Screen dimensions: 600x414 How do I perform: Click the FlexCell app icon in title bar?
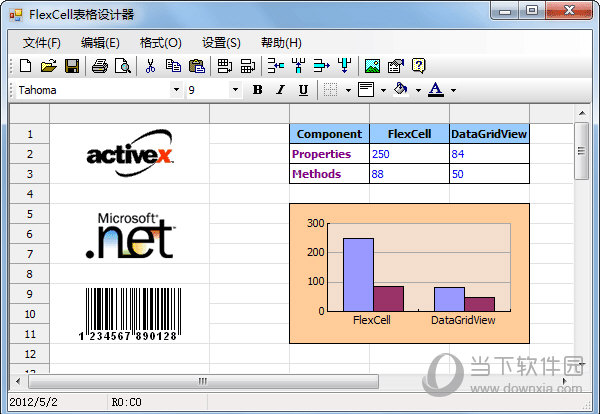(x=16, y=15)
